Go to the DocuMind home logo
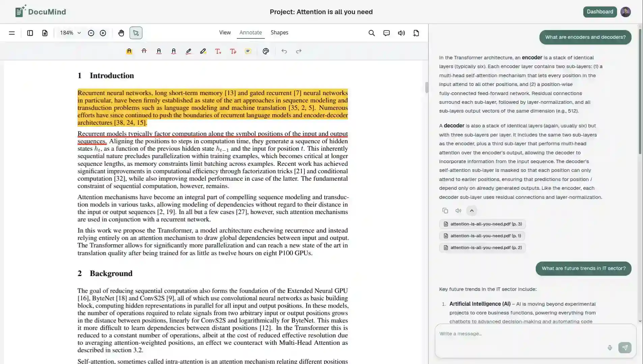Screen dimensions: 643x364 40,12
